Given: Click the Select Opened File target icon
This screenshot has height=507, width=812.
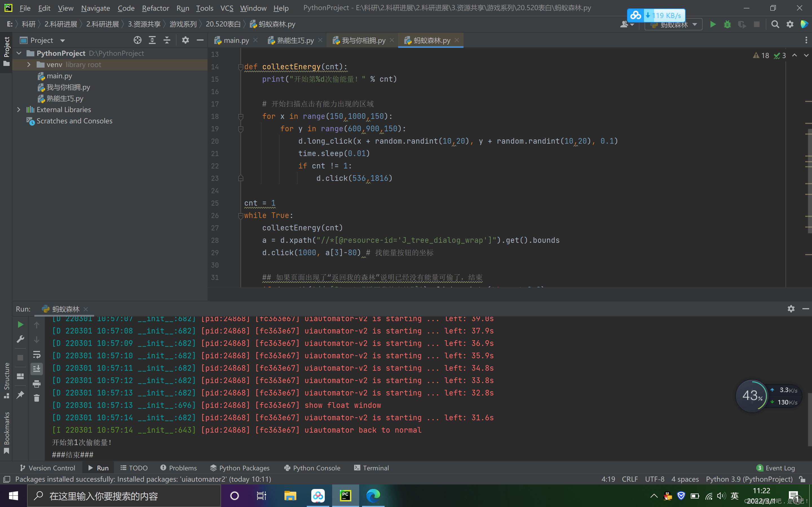Looking at the screenshot, I should click(x=137, y=40).
